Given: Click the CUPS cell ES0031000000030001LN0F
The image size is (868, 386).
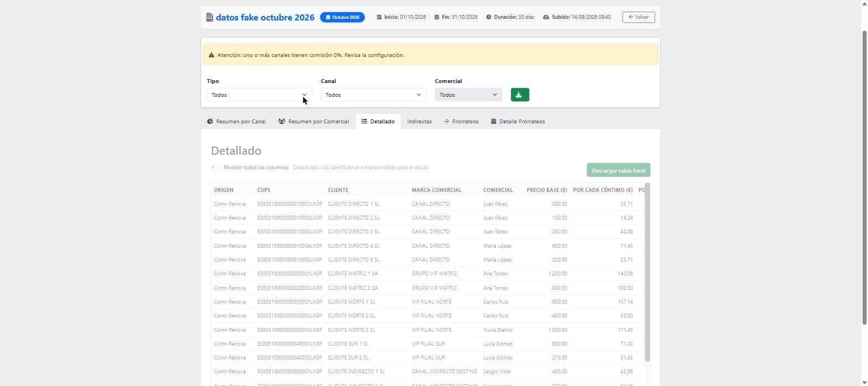Looking at the screenshot, I should tap(290, 302).
